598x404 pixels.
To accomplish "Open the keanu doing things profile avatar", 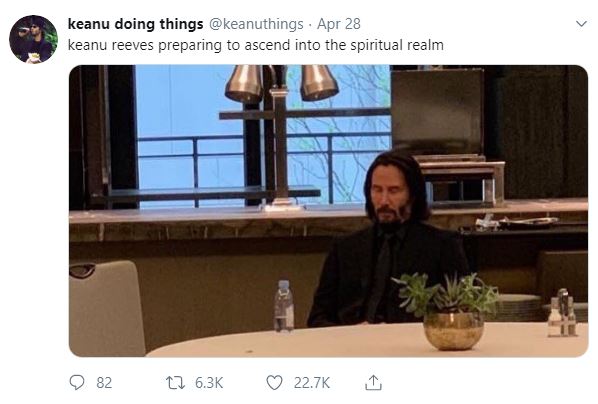I will click(x=33, y=39).
